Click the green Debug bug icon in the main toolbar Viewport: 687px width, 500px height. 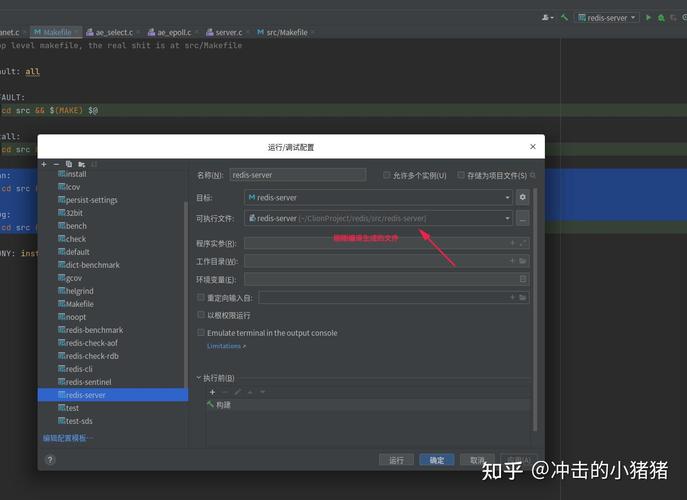pos(661,18)
